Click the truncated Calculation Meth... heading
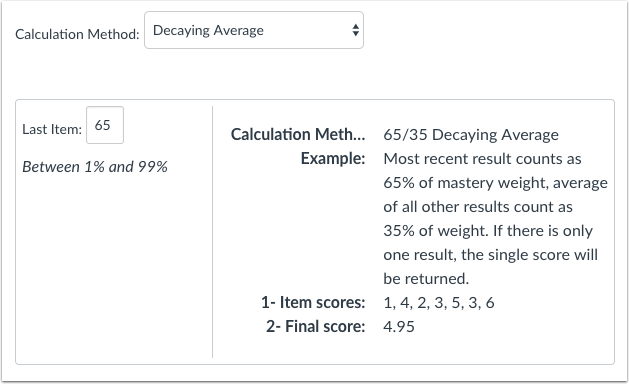This screenshot has height=384, width=629. pos(298,134)
